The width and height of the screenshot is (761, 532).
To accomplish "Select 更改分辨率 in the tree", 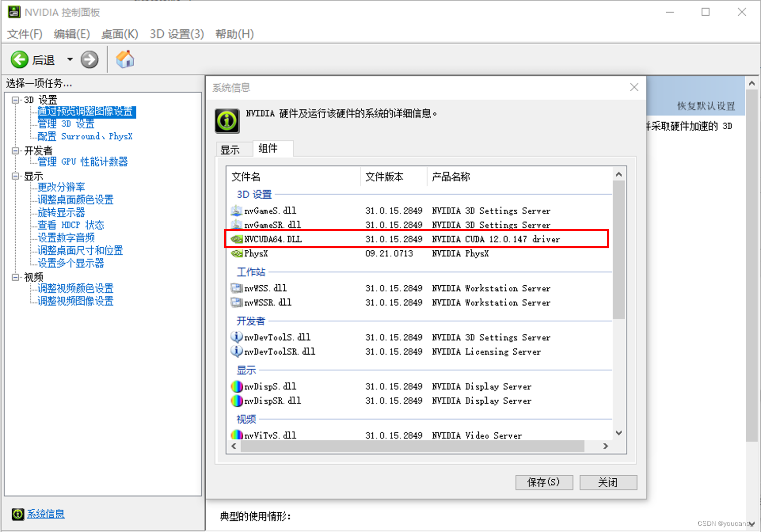I will [61, 187].
